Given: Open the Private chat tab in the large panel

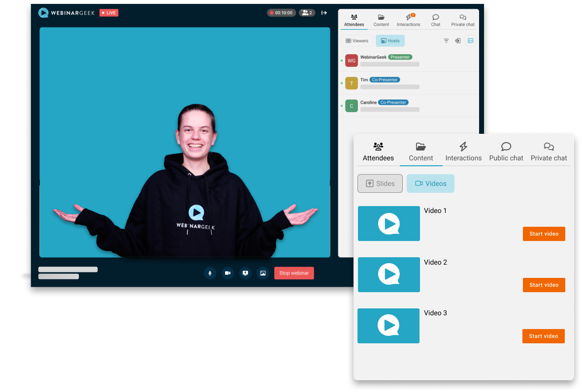Looking at the screenshot, I should tap(549, 151).
